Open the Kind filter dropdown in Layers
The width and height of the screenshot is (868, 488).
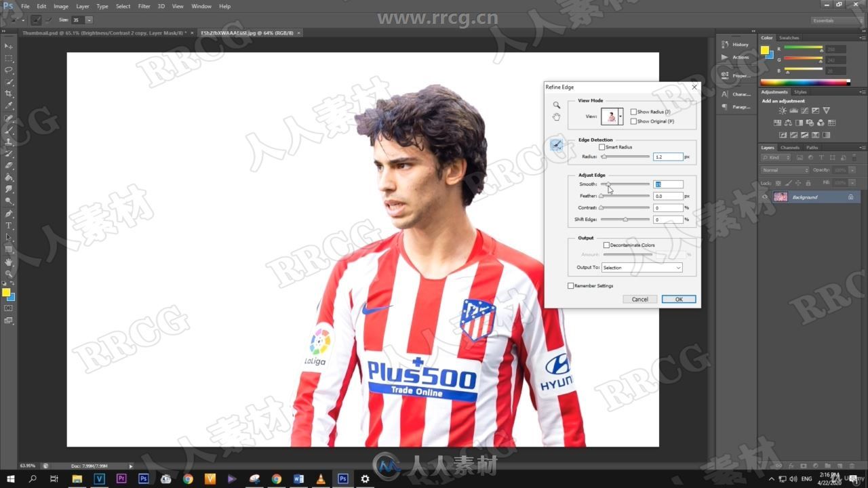tap(776, 157)
